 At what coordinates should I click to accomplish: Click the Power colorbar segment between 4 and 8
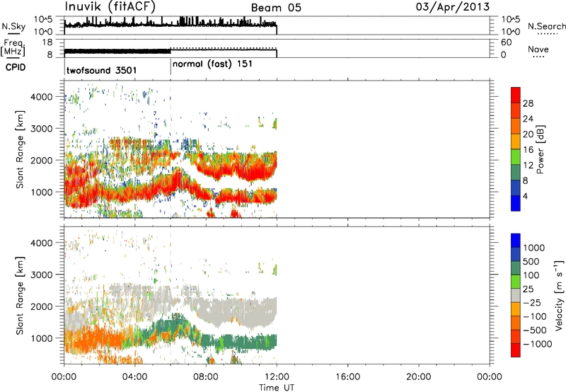pos(516,188)
